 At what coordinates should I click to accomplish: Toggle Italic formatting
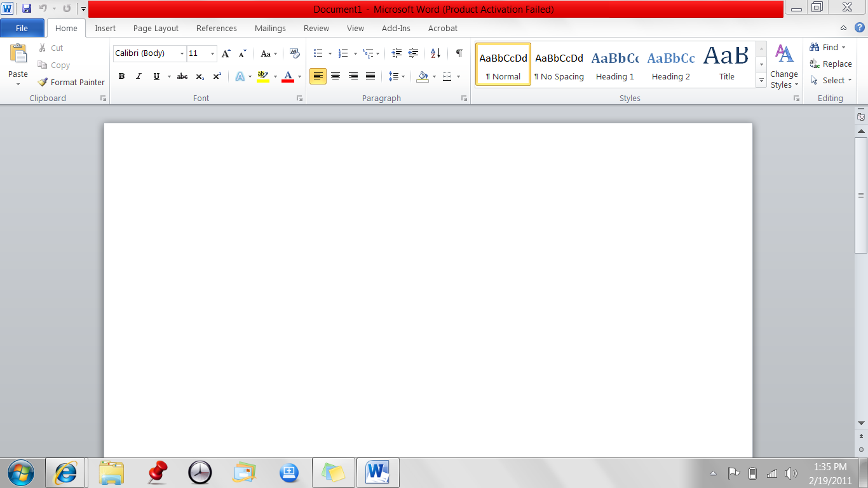point(139,76)
